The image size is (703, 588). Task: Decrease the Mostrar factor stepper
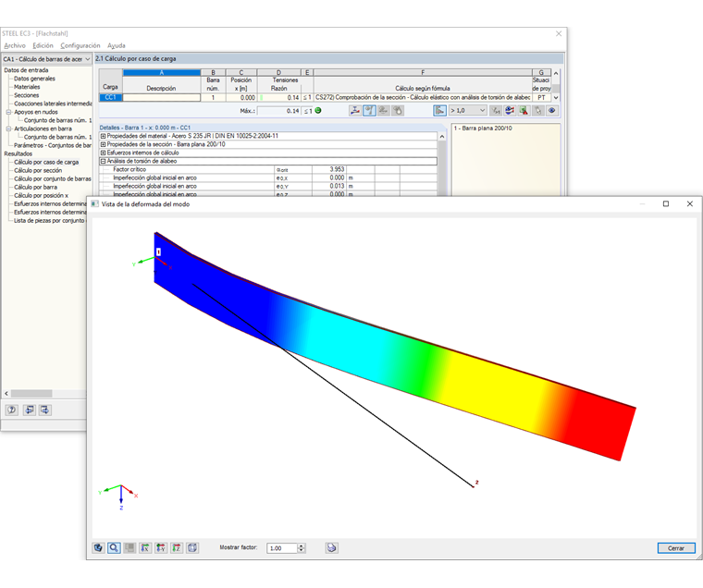tap(302, 550)
